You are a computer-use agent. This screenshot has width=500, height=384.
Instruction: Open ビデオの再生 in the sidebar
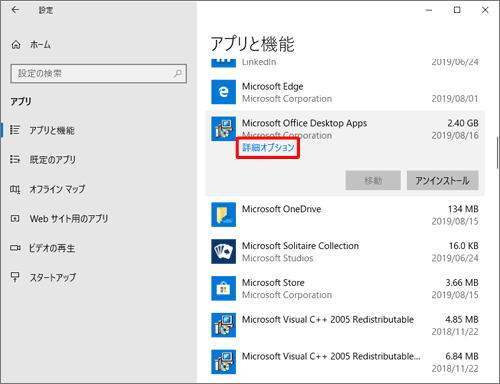[x=52, y=248]
